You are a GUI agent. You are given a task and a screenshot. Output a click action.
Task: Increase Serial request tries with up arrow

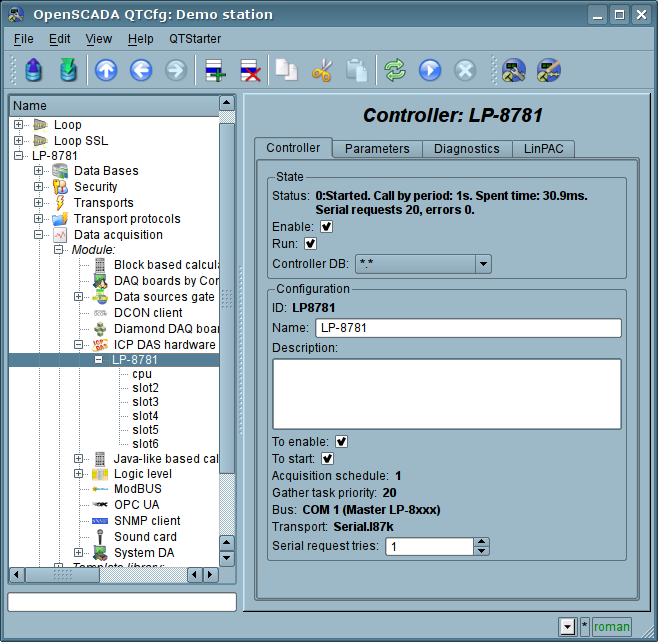[482, 542]
